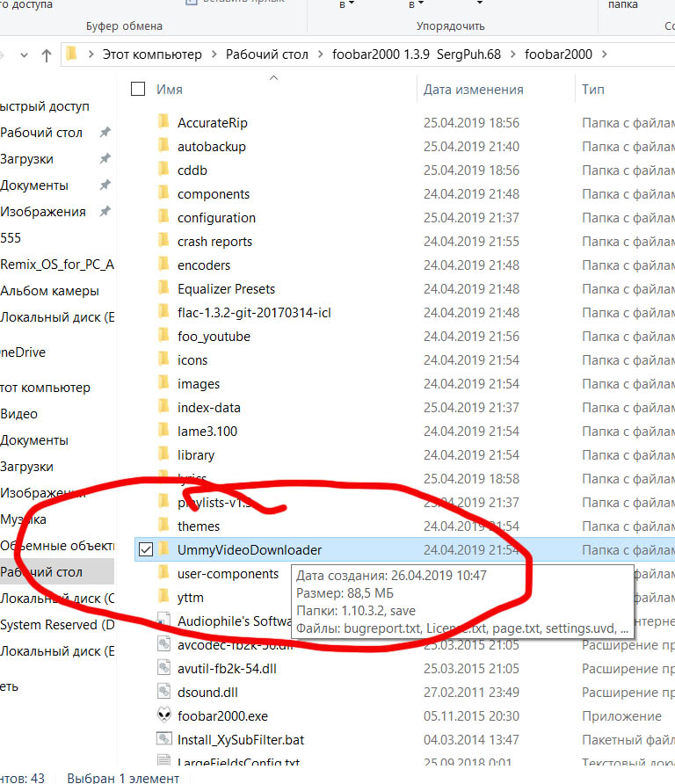Select Remix_OS_for_PC_A in sidebar
This screenshot has height=784, width=675.
[x=57, y=264]
